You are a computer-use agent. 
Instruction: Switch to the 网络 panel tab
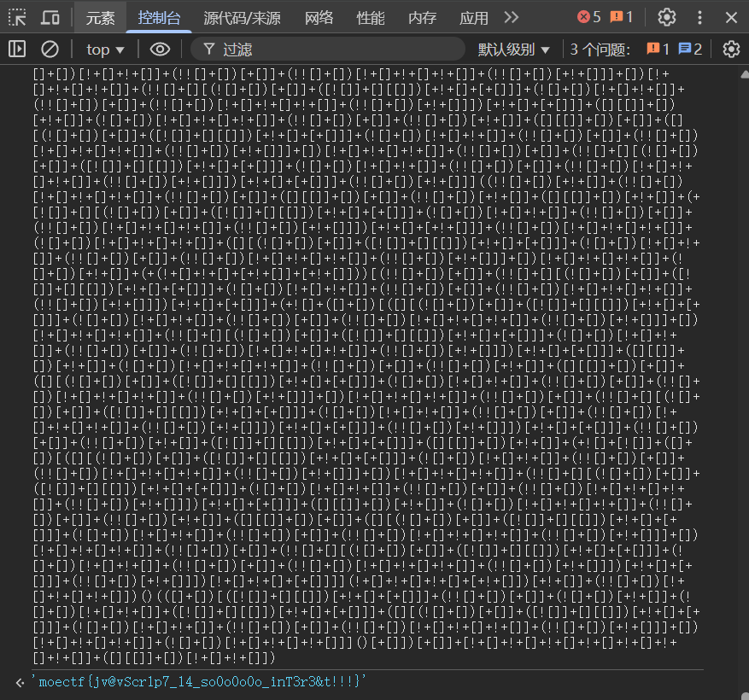319,17
